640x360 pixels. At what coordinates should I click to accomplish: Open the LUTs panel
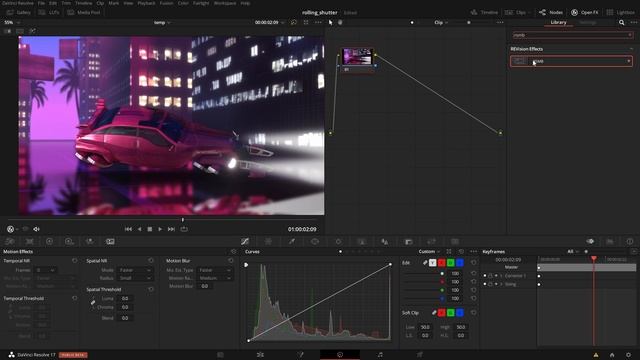tap(49, 12)
